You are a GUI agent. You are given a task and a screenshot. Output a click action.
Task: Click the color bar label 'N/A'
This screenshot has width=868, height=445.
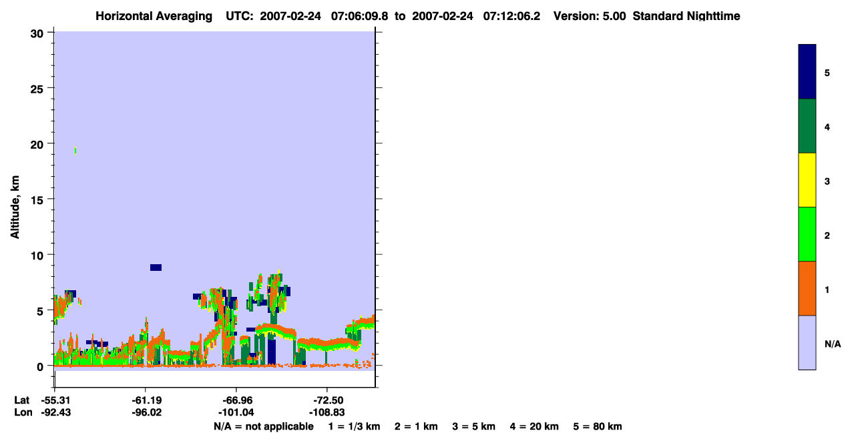click(833, 344)
